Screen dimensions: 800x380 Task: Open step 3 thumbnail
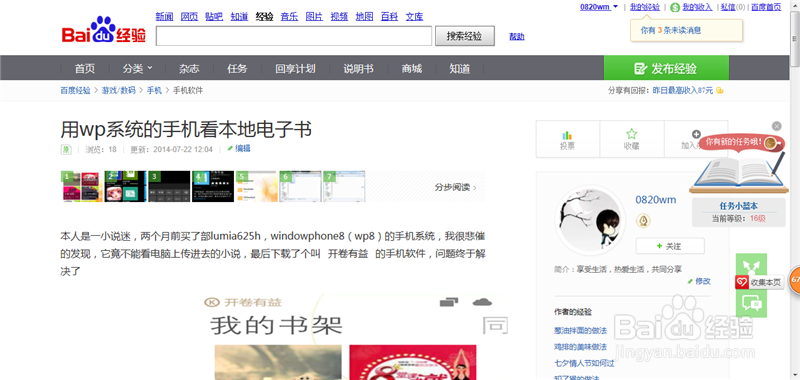pos(169,187)
